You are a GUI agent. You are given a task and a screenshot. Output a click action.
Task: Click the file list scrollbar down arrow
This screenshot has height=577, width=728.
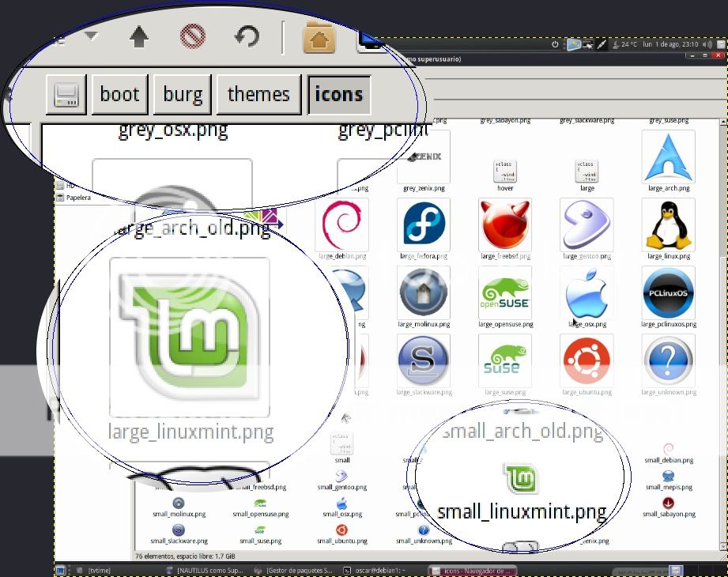(x=723, y=546)
